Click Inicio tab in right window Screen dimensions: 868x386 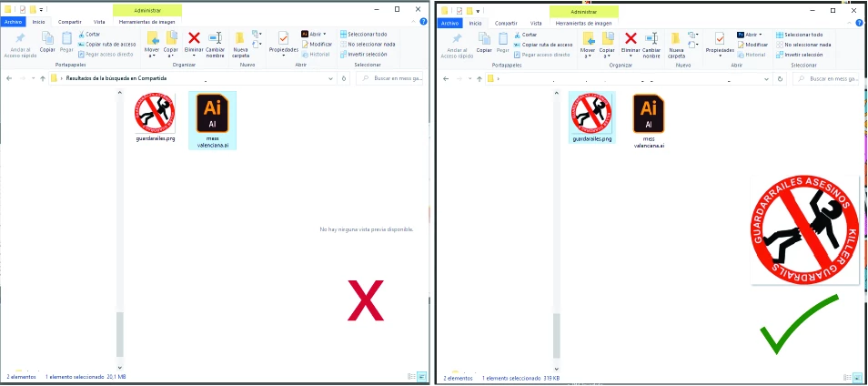click(x=475, y=23)
